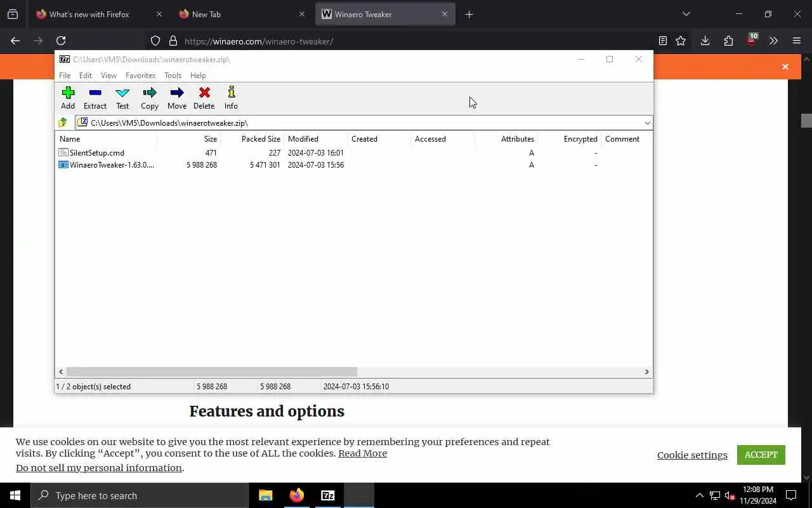Accept cookies with the ACCEPT button
Screen dimensions: 812x508
tap(761, 455)
